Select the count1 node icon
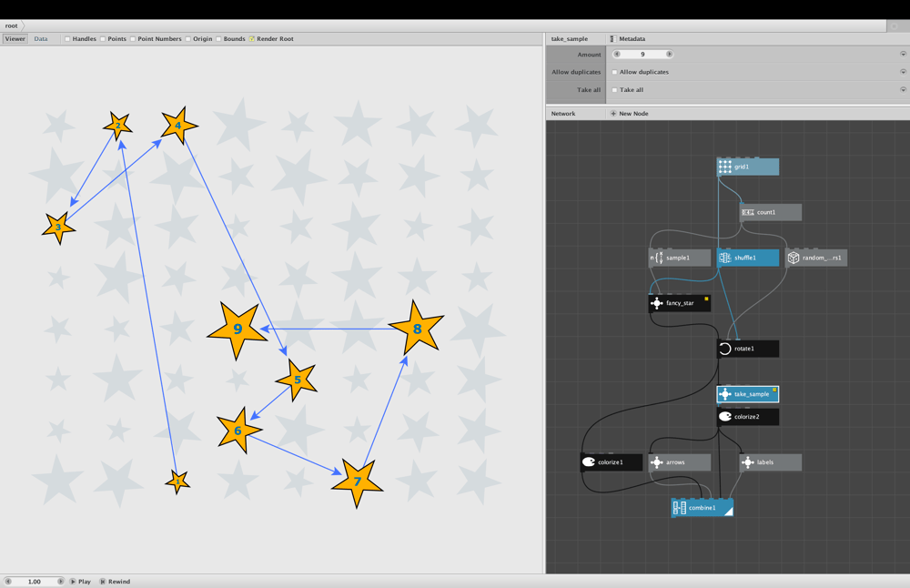Viewport: 910px width, 588px height. [748, 212]
